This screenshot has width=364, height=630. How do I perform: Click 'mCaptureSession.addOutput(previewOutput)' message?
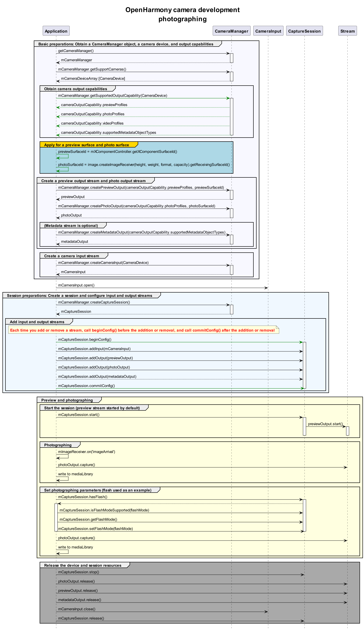tap(95, 358)
